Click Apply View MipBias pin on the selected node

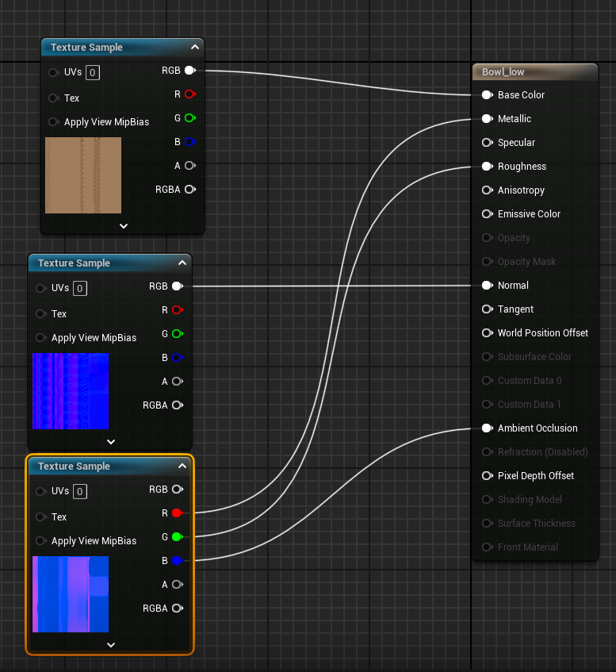click(x=40, y=541)
